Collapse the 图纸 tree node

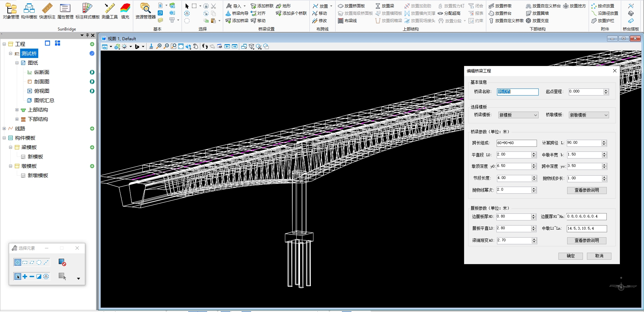tap(17, 63)
